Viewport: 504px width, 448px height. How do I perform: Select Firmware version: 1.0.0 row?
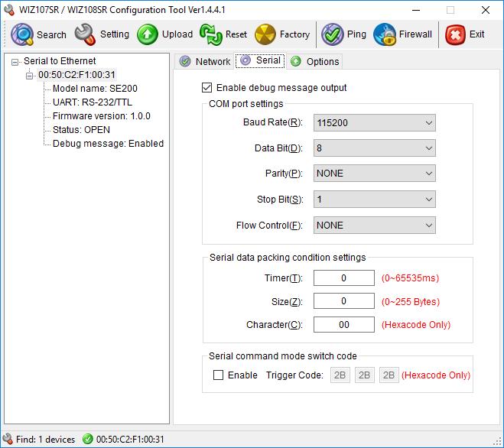click(x=102, y=116)
